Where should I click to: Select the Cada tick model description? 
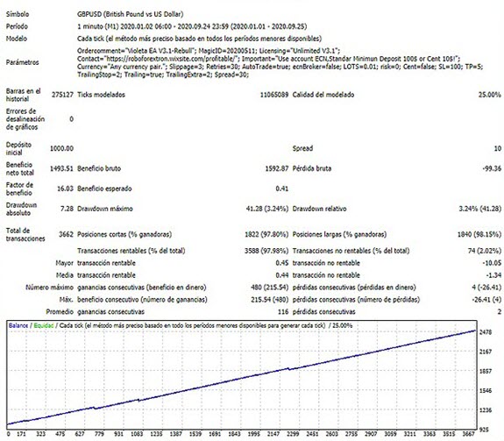pos(199,39)
